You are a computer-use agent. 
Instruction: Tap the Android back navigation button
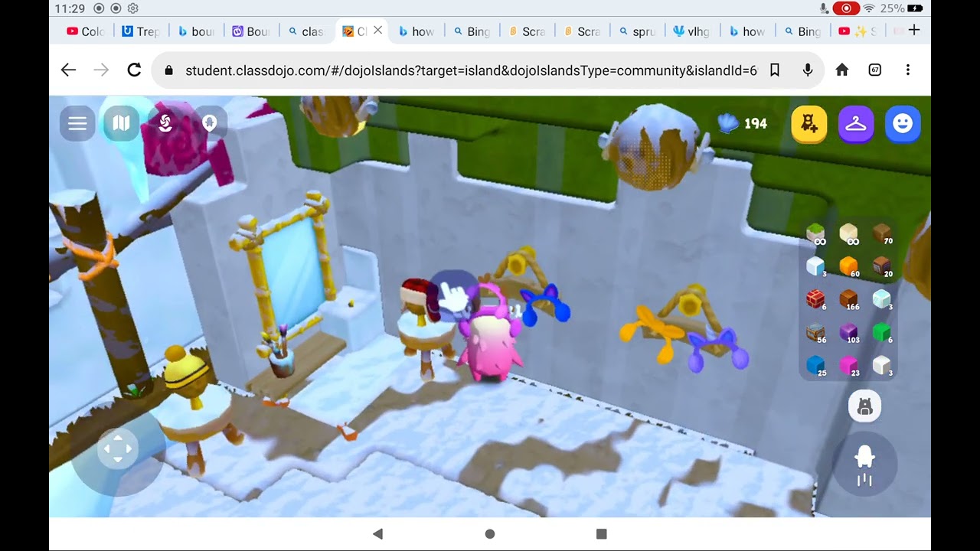(x=377, y=533)
